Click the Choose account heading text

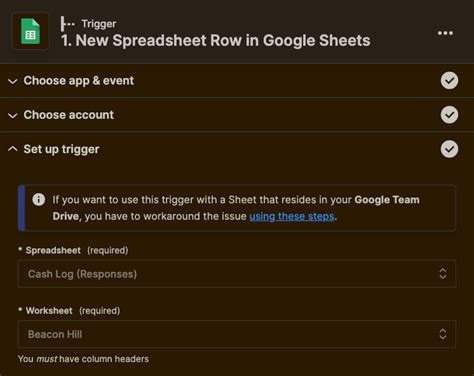tap(69, 115)
